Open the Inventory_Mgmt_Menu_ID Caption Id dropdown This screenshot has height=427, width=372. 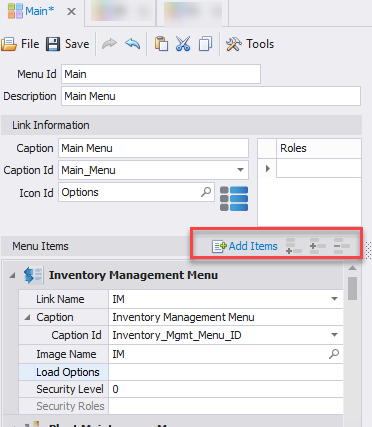334,335
